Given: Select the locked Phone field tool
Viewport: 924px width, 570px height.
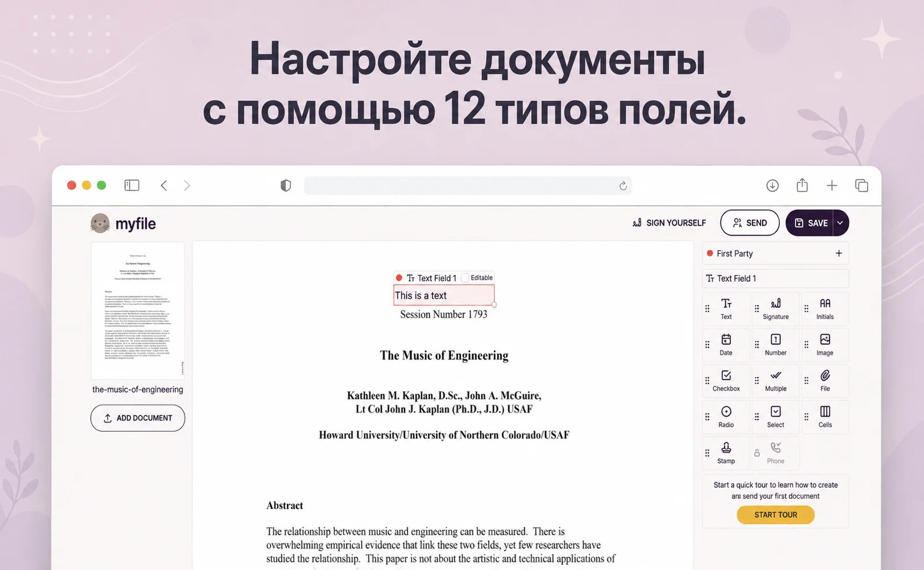Looking at the screenshot, I should [x=775, y=453].
